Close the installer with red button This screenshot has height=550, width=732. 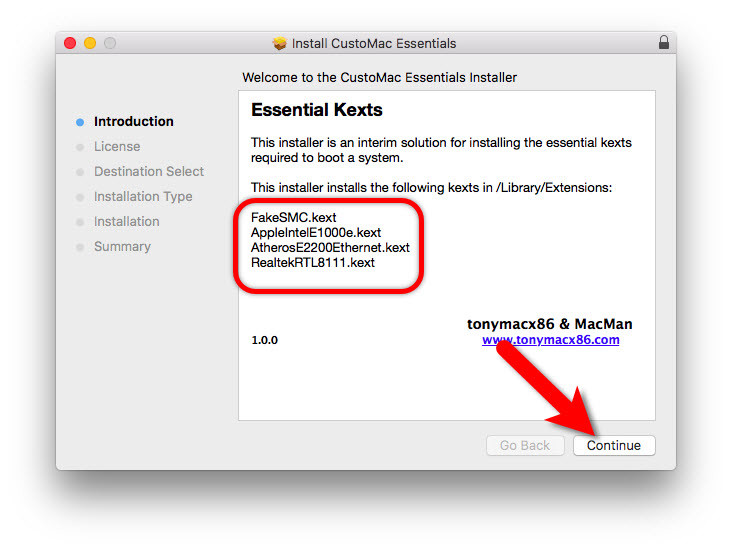(70, 43)
